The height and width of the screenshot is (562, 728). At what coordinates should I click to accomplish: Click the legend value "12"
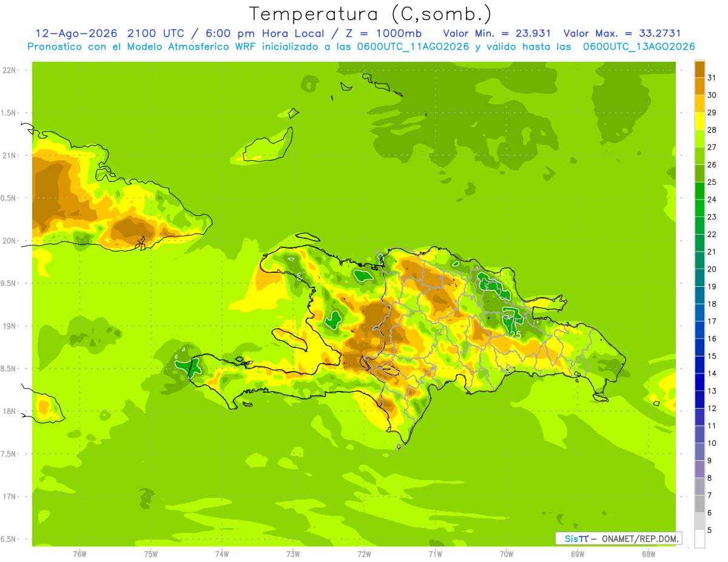point(712,409)
